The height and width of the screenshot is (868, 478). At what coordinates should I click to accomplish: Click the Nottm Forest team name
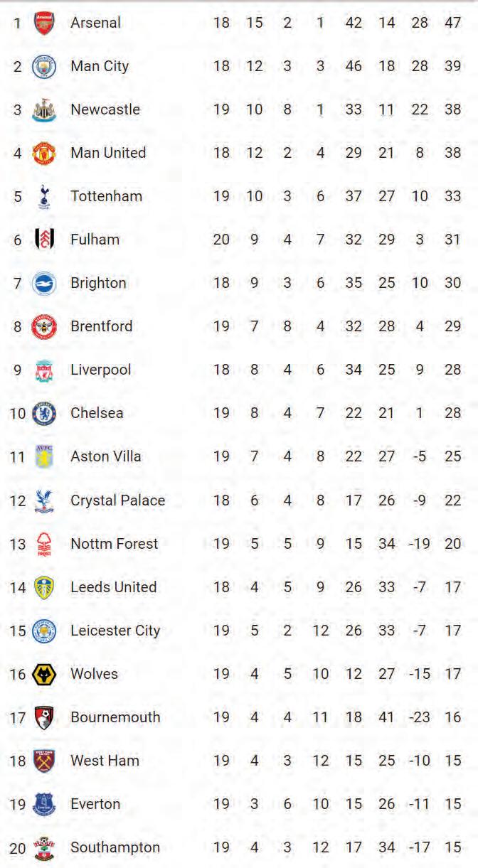tap(114, 544)
